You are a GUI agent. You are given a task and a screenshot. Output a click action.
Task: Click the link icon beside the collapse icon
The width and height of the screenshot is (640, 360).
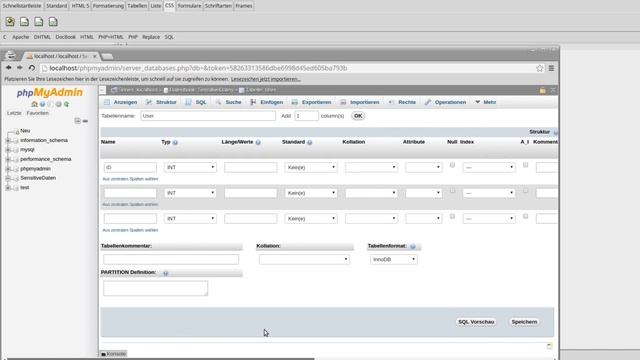click(x=85, y=121)
